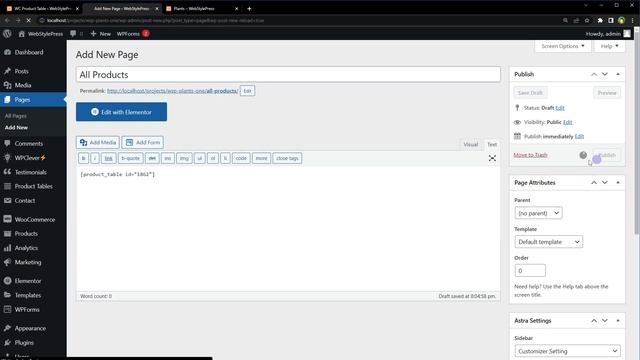Edit the Public visibility setting

tap(567, 122)
